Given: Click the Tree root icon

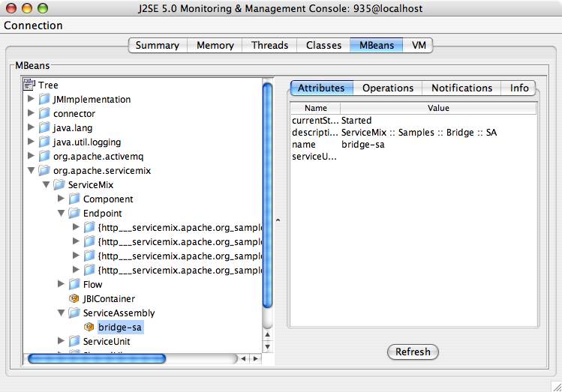Looking at the screenshot, I should point(29,85).
